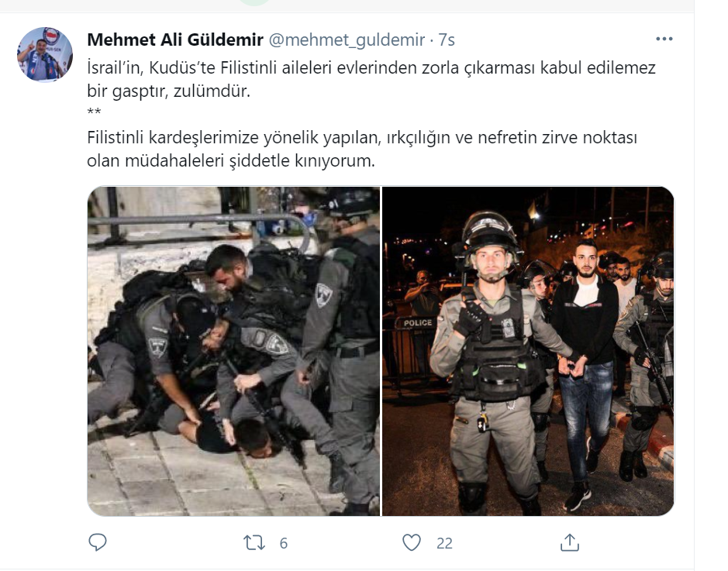The image size is (728, 571).
Task: Enlarge the left photo of officers on pavement
Action: (233, 351)
